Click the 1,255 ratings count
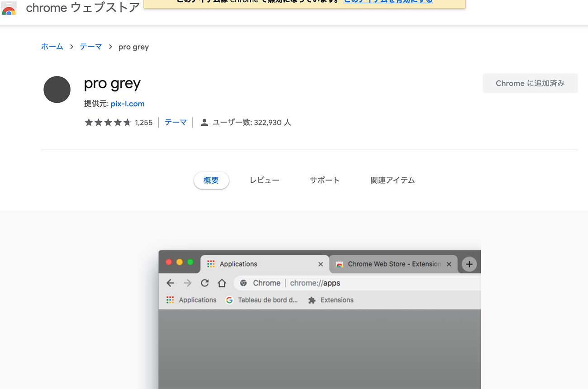The width and height of the screenshot is (588, 389). (x=144, y=123)
